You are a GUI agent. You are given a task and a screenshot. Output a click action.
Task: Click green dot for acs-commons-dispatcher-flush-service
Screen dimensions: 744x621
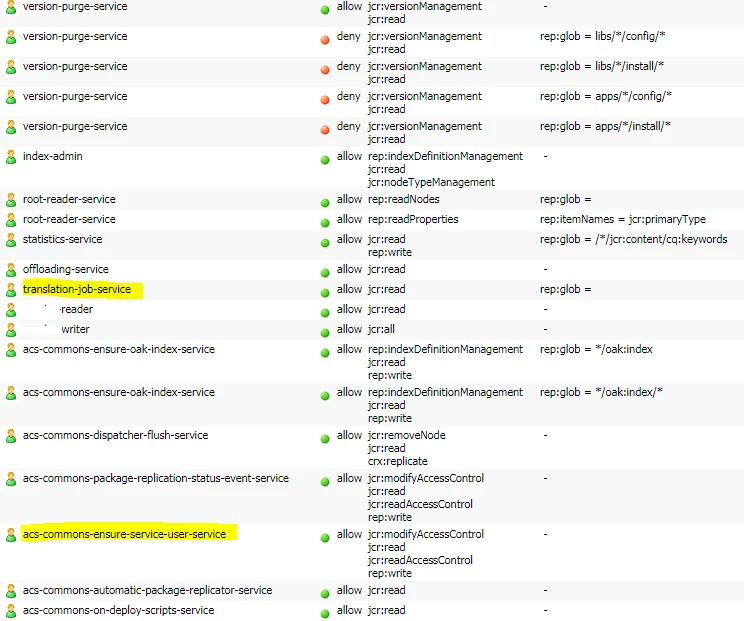[325, 439]
